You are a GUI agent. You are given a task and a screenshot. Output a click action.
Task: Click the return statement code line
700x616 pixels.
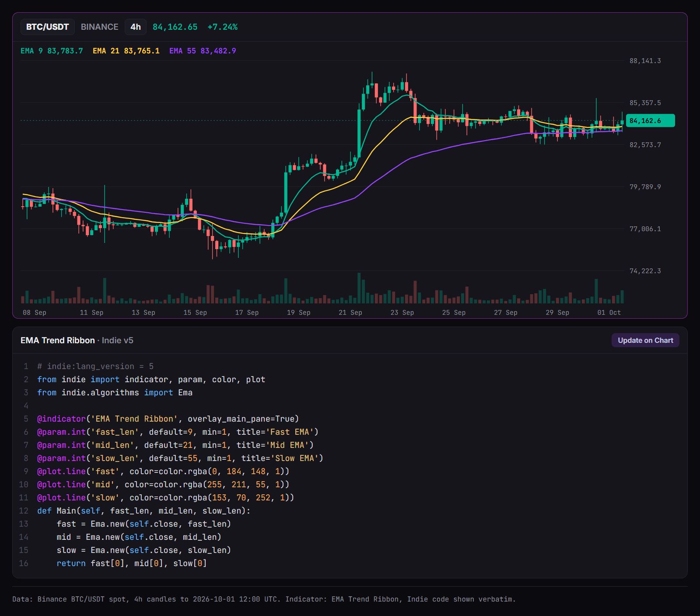coord(132,563)
